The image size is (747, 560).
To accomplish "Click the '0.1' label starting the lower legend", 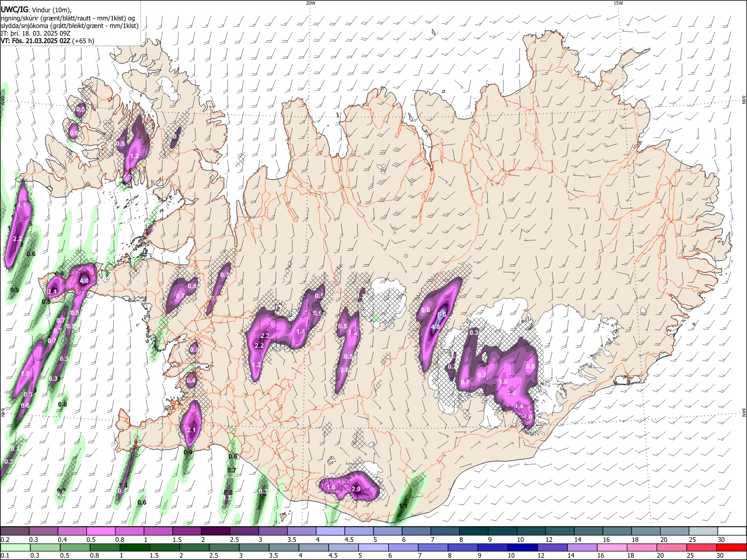I will coord(5,555).
